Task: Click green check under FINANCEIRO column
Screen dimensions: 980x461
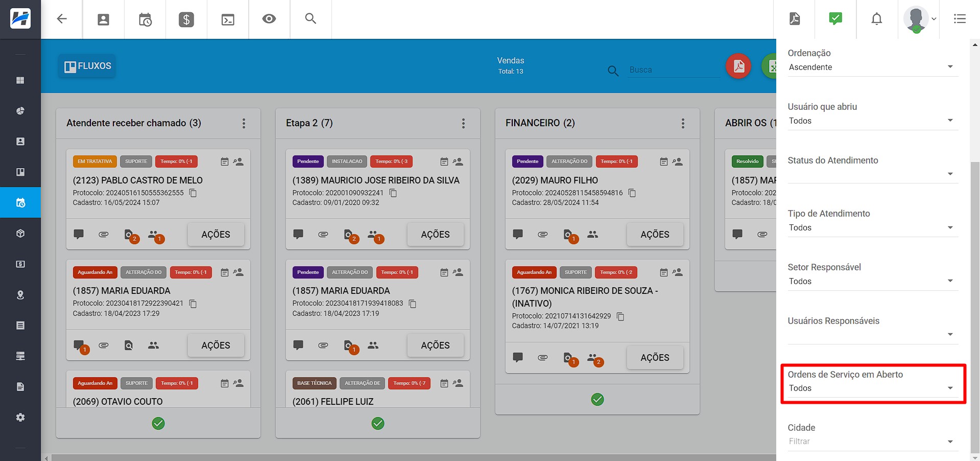Action: click(x=597, y=400)
